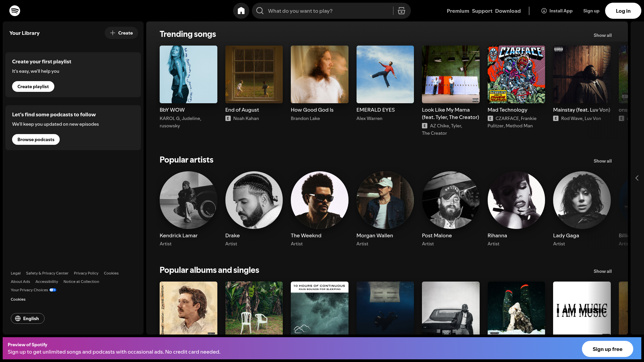Screen dimensions: 644x362
Task: Open How Good God Is cover
Action: (320, 74)
